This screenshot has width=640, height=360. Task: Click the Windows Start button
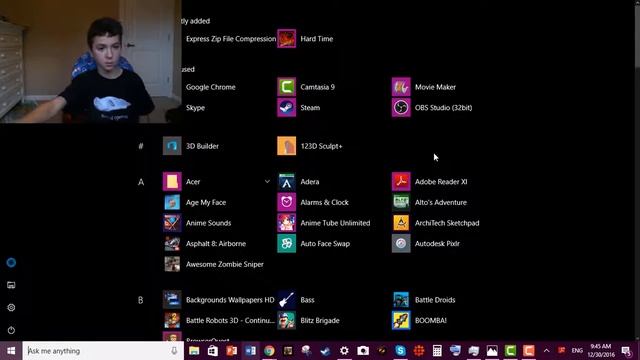11,351
